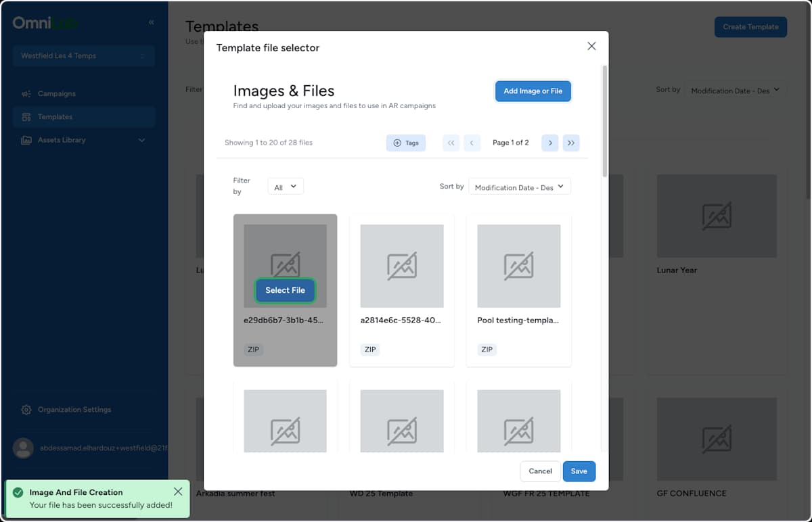
Task: Click the dialog vertical scrollbar
Action: pyautogui.click(x=604, y=122)
